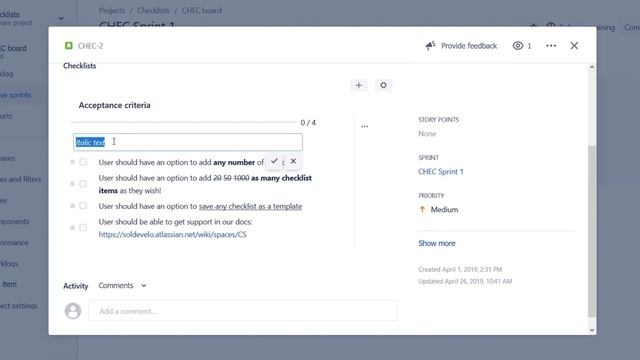Open the Acceptance criteria ellipsis menu

364,127
